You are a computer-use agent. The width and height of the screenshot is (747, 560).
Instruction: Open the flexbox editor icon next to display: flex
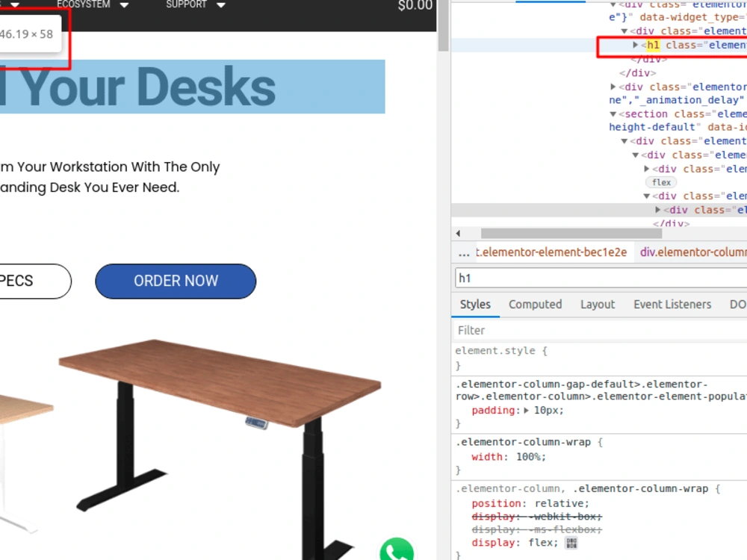tap(571, 543)
